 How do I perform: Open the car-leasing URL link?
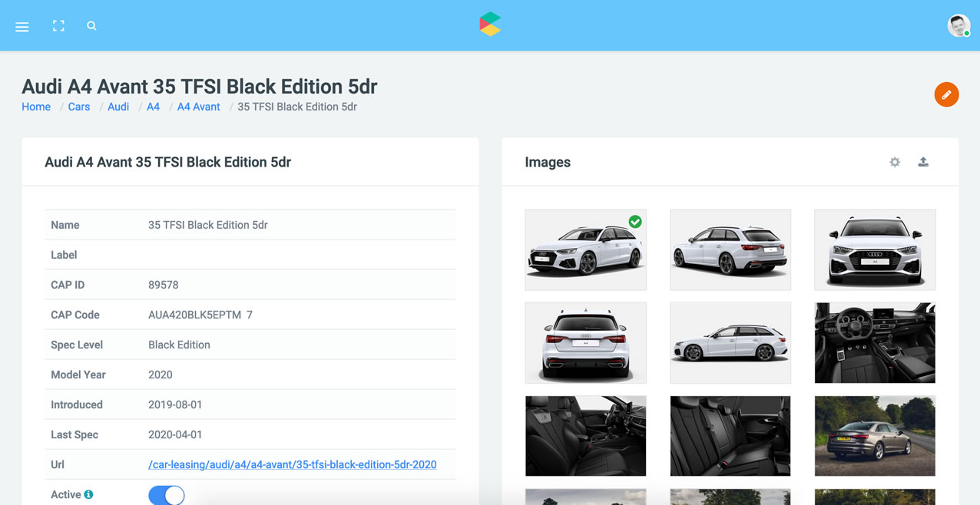point(292,464)
